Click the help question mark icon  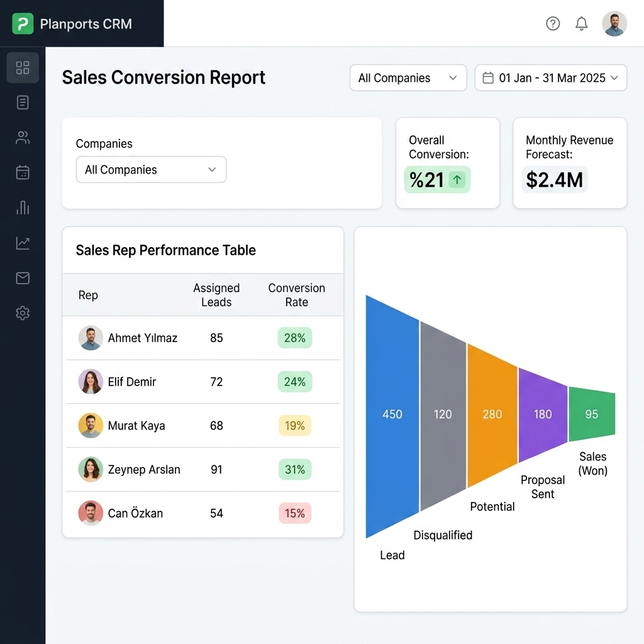tap(553, 23)
